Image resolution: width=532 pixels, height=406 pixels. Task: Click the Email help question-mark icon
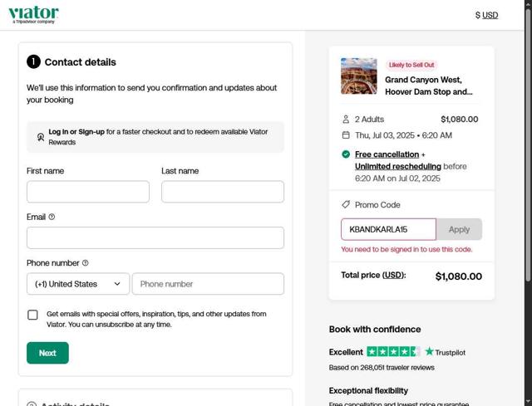click(x=52, y=217)
